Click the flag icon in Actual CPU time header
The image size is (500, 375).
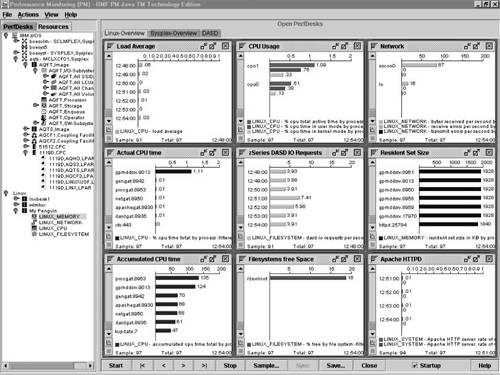110,153
